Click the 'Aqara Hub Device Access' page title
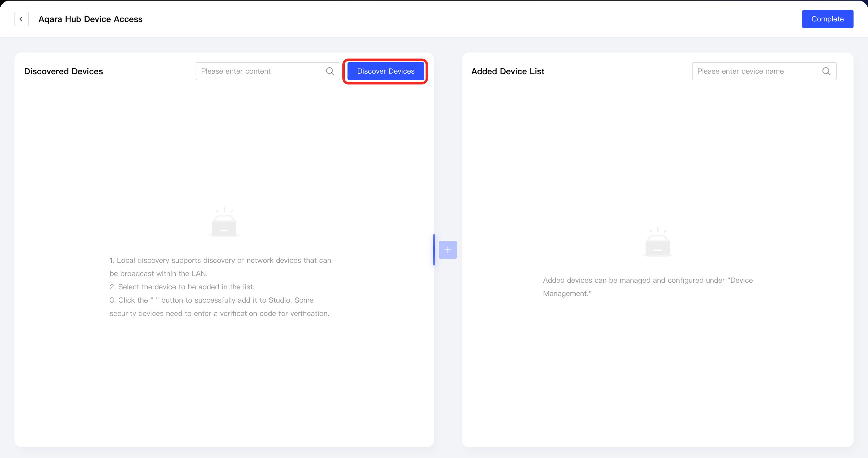Image resolution: width=868 pixels, height=458 pixels. tap(90, 19)
